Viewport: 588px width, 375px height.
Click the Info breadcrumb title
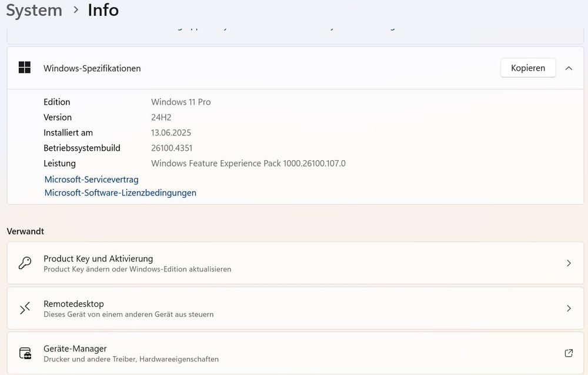[103, 10]
